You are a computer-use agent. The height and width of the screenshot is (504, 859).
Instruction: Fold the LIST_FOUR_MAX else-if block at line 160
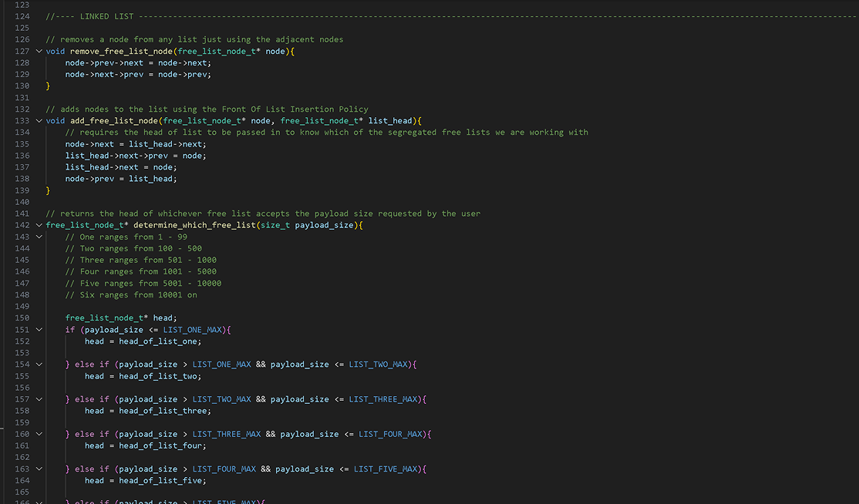click(39, 435)
